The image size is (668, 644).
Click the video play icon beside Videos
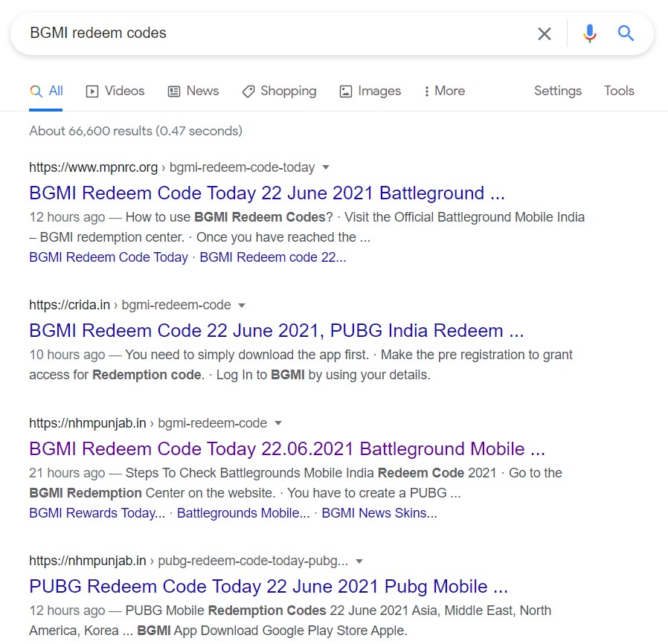click(x=92, y=91)
